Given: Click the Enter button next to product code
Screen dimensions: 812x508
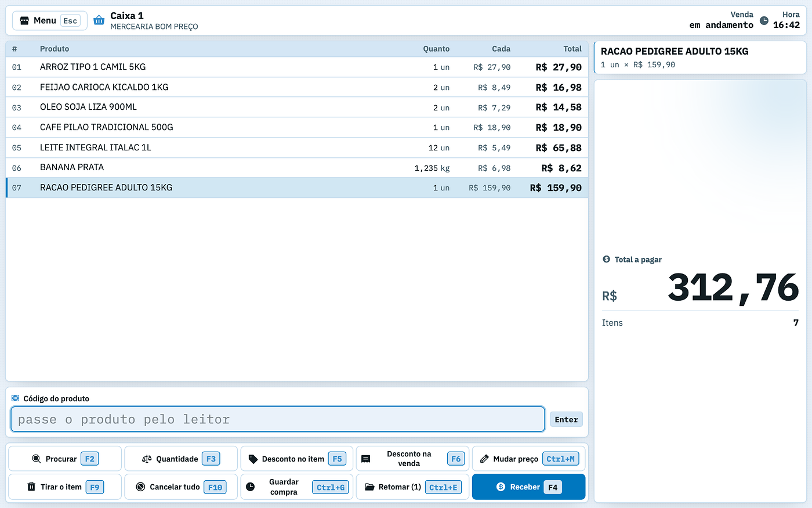Looking at the screenshot, I should (566, 419).
